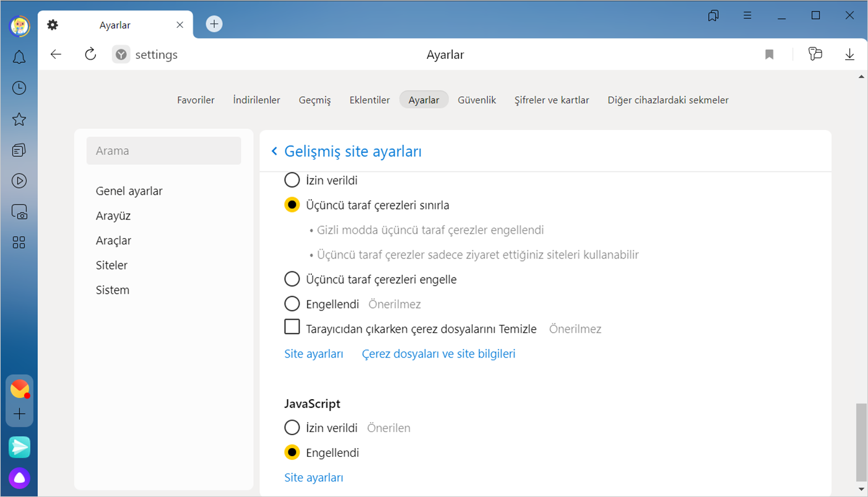The width and height of the screenshot is (868, 497).
Task: Open history clock icon in the sidebar
Action: pos(19,88)
